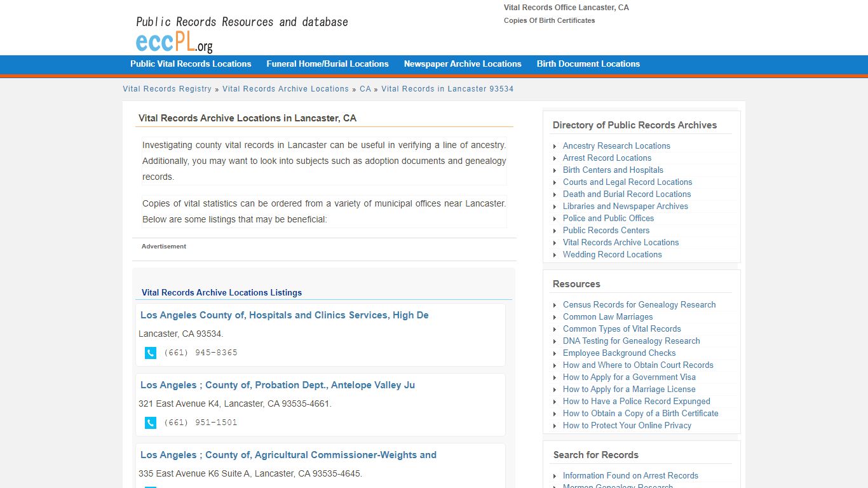The image size is (868, 488).
Task: Open How to Have a Police Record Expunged
Action: pyautogui.click(x=637, y=401)
